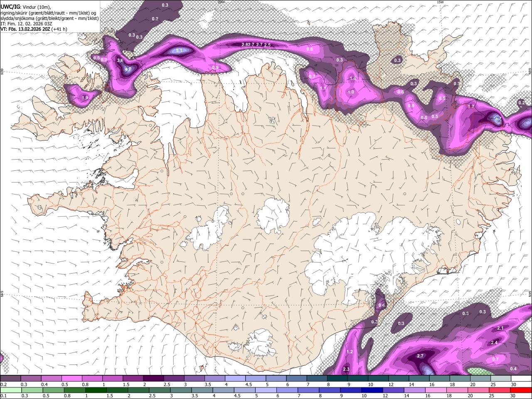Click the 64N latitude label on the right edge
This screenshot has width=532, height=399.
[x=530, y=294]
